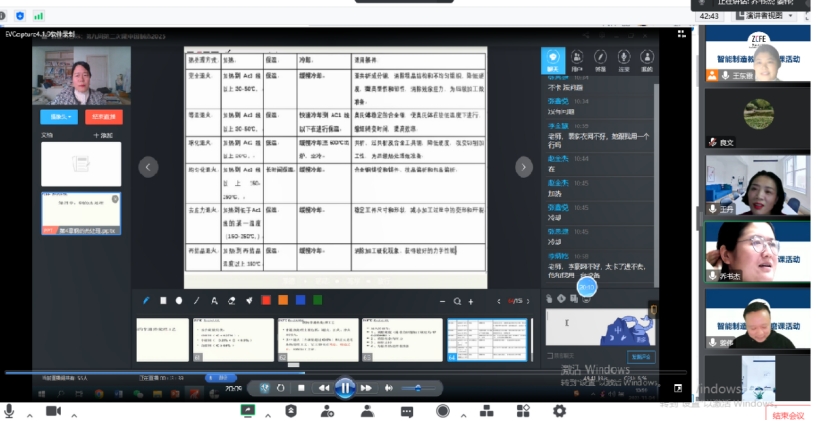Open Zoom participants panel
830x421 pixels.
[x=367, y=411]
